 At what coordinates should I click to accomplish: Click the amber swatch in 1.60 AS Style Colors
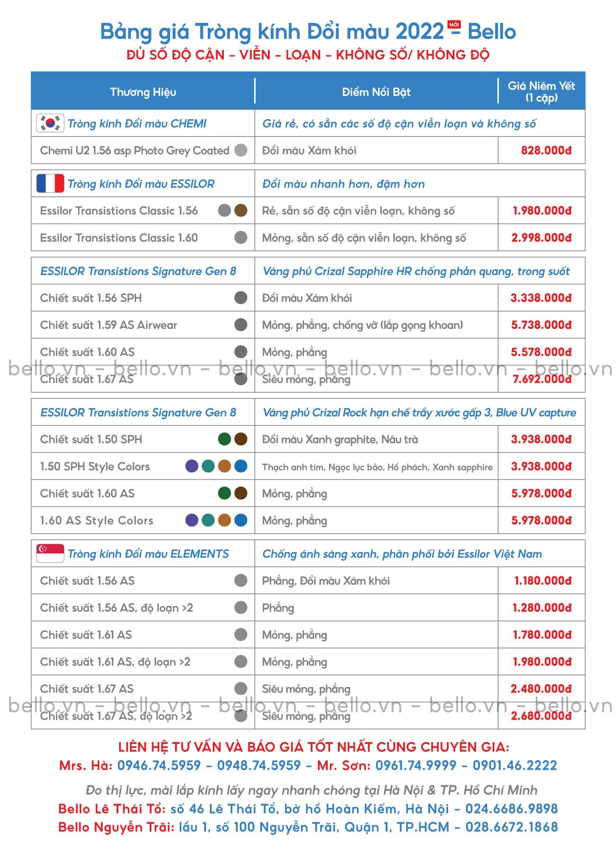[x=224, y=520]
